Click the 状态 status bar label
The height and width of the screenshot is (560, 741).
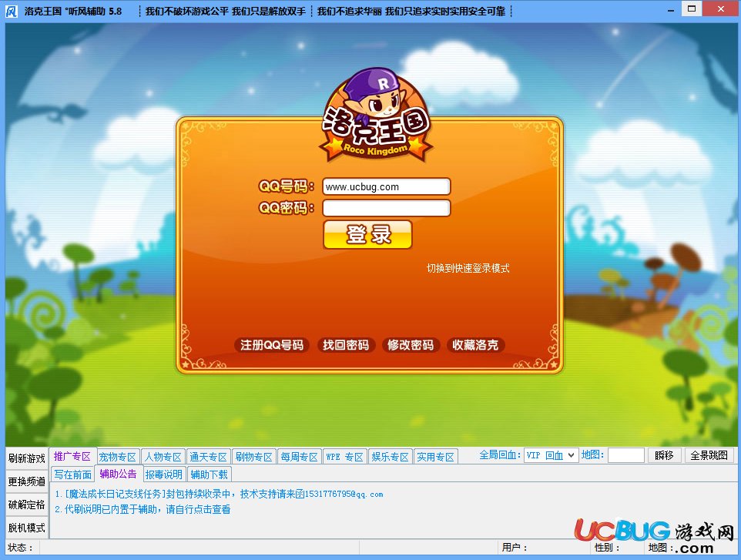(20, 548)
